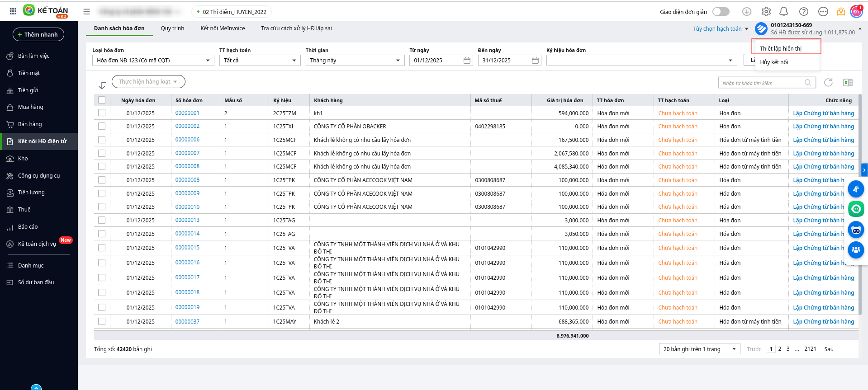
Task: Select the checkbox for invoice 00000002
Action: pyautogui.click(x=102, y=127)
